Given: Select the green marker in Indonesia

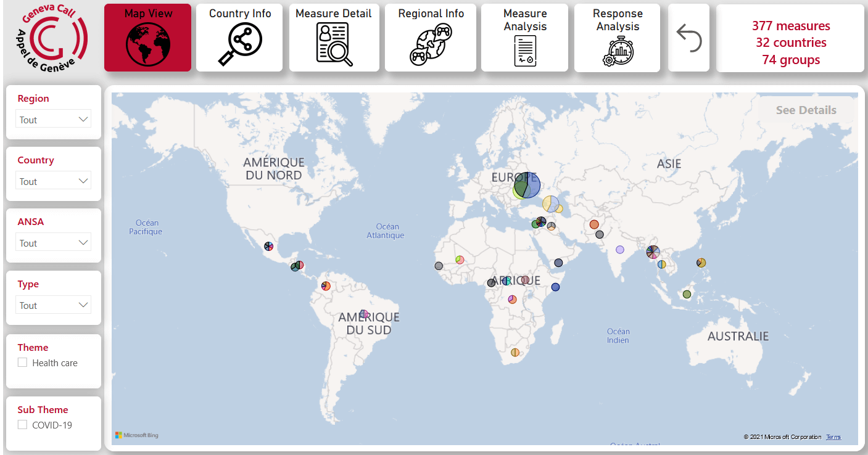Looking at the screenshot, I should [687, 294].
